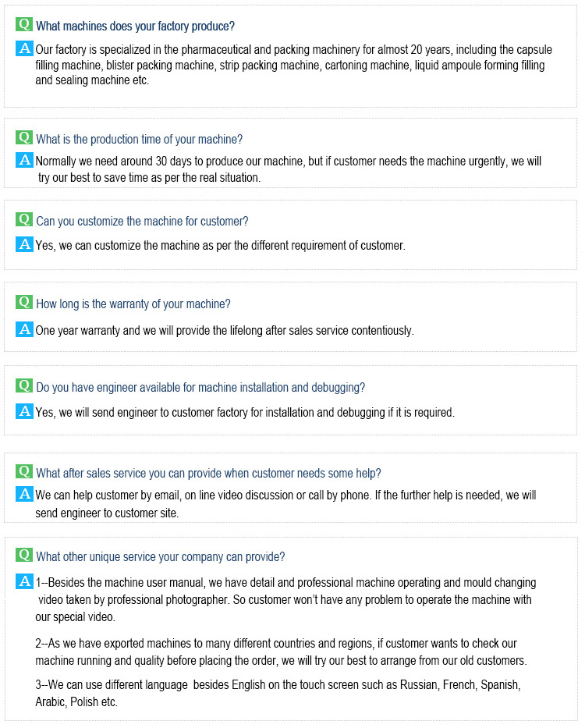Click the point 2 paragraph about exported machines
This screenshot has height=728, width=585.
[x=281, y=652]
